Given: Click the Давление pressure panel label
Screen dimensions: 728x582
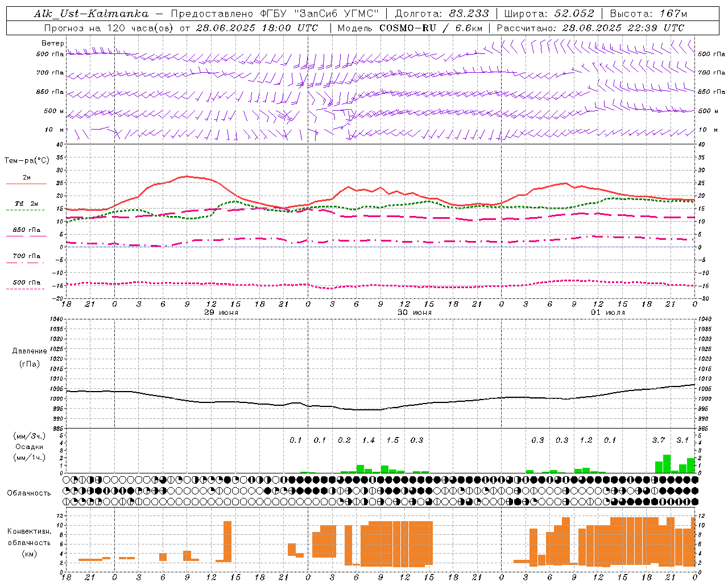Looking at the screenshot, I should tap(30, 351).
